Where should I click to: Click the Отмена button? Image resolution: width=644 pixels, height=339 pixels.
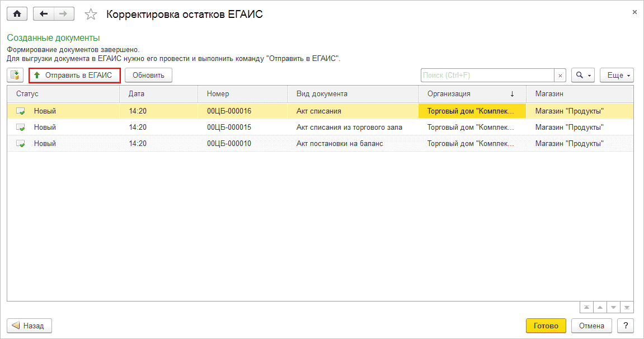coord(591,326)
